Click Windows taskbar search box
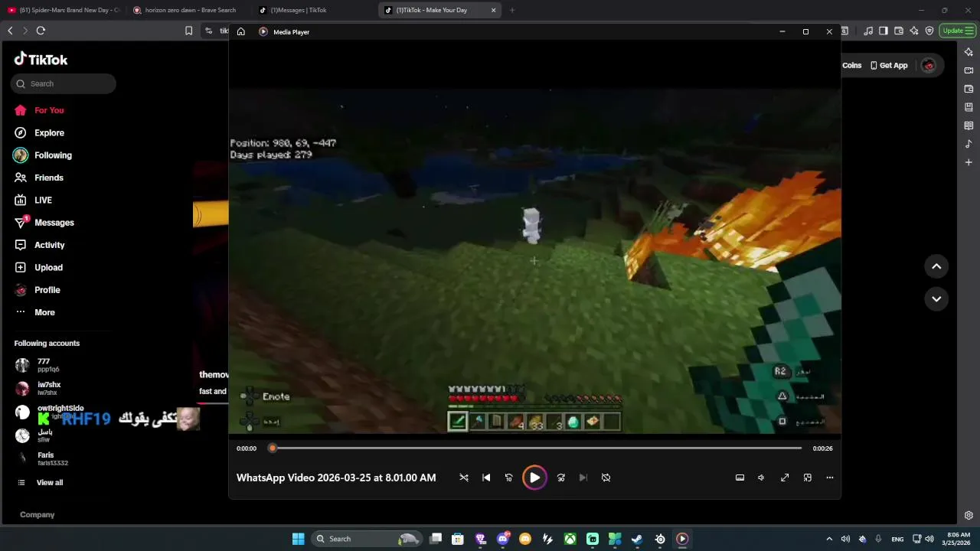980x551 pixels. click(367, 539)
